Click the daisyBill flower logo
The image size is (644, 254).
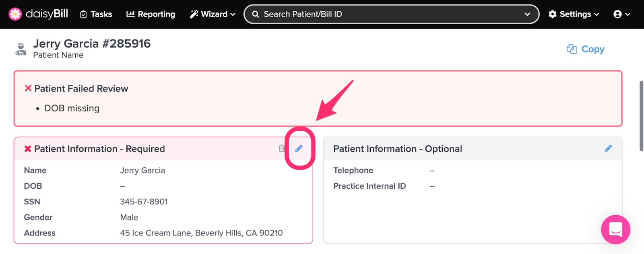pyautogui.click(x=15, y=14)
